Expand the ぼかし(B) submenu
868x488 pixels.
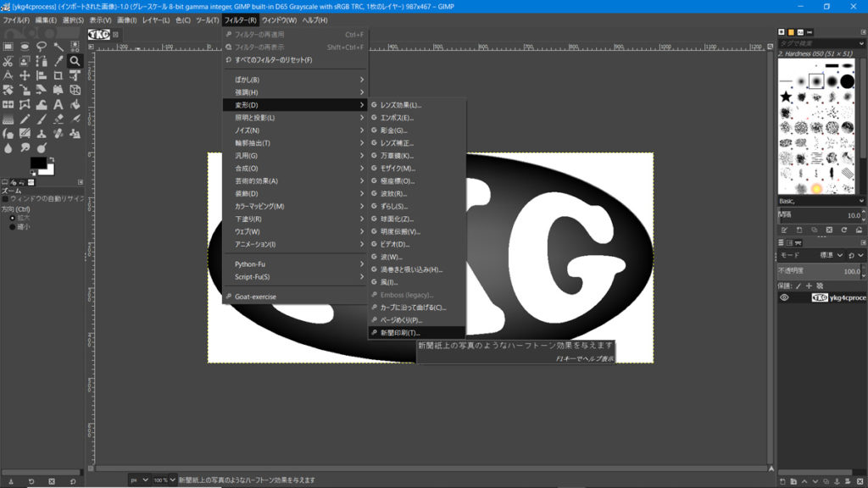click(295, 80)
